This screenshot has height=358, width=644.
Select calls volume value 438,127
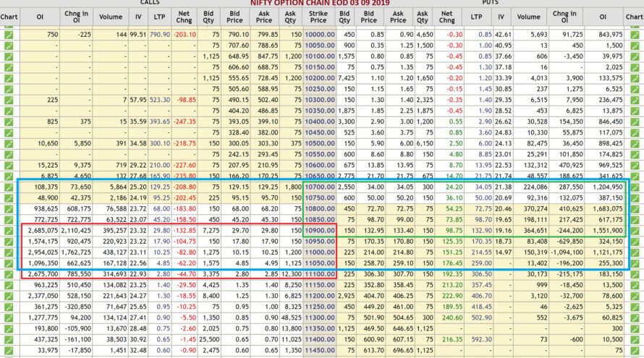tap(114, 252)
